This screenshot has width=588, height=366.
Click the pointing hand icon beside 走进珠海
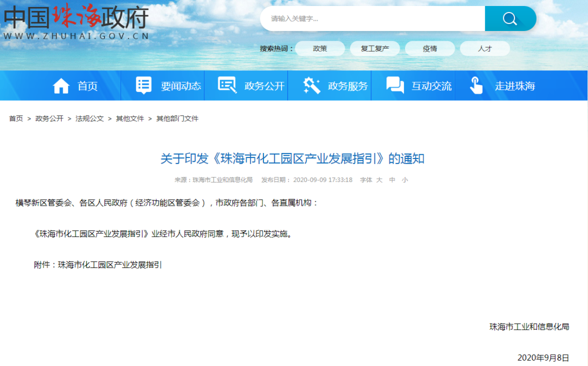[476, 85]
